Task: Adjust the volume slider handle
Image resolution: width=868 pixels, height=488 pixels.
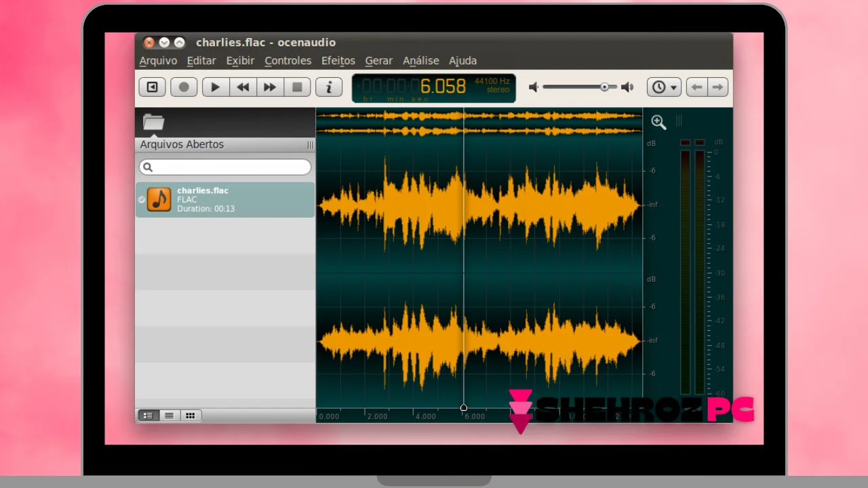Action: [x=604, y=87]
